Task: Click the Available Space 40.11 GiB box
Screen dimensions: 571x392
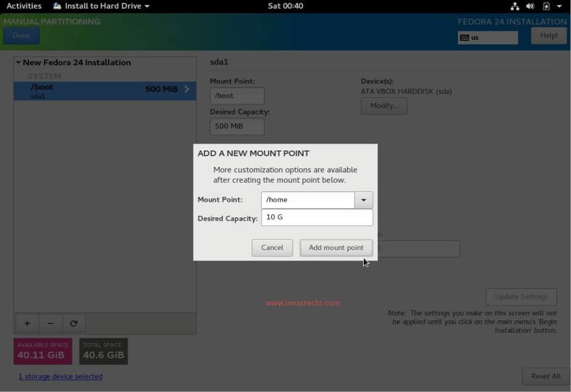Action: pos(43,351)
